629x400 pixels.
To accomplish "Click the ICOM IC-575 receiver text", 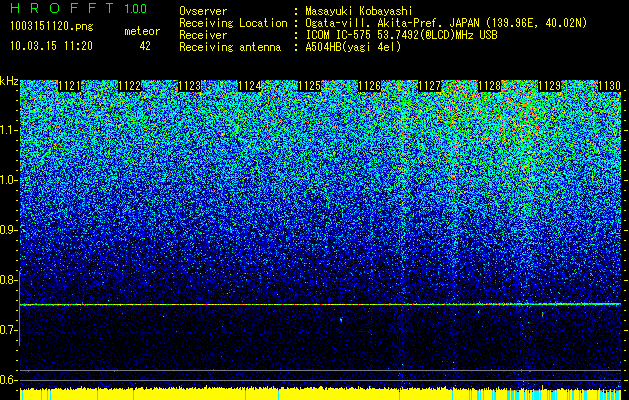I will click(401, 35).
